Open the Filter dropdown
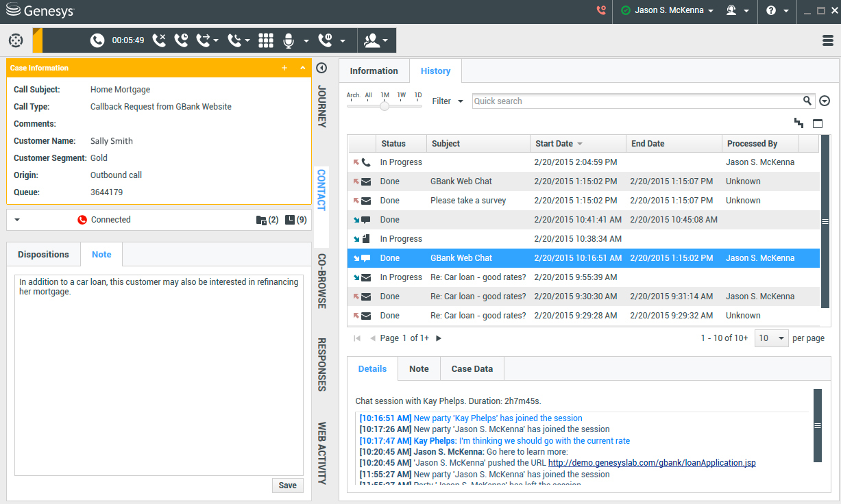The image size is (841, 504). [x=446, y=101]
